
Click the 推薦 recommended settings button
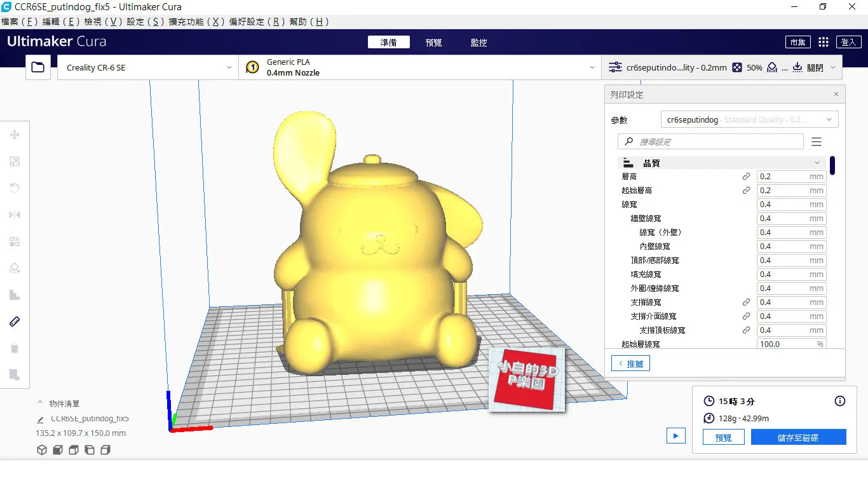click(630, 363)
